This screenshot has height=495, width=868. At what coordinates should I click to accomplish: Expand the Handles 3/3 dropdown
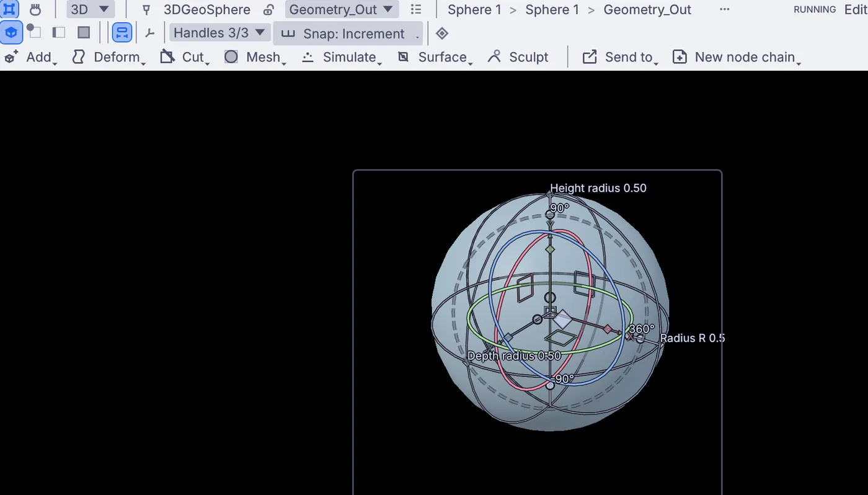pyautogui.click(x=220, y=33)
